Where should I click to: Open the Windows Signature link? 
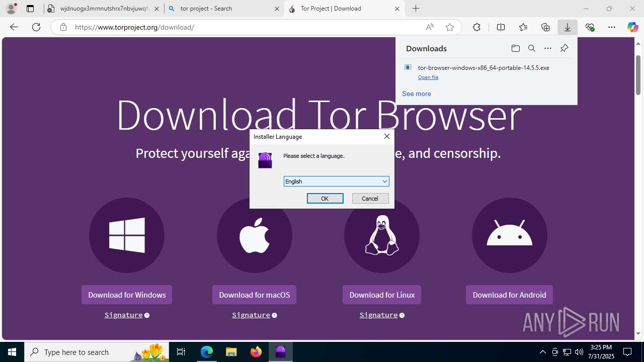(124, 315)
